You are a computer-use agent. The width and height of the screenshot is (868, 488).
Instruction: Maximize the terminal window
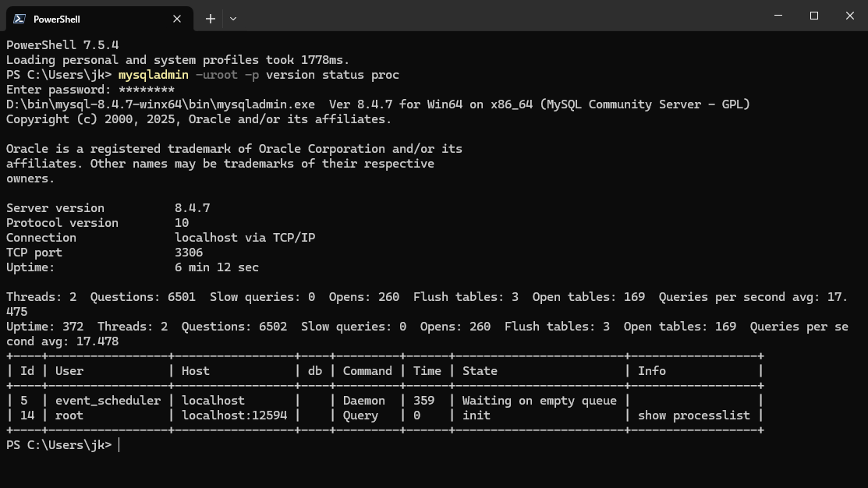(814, 16)
